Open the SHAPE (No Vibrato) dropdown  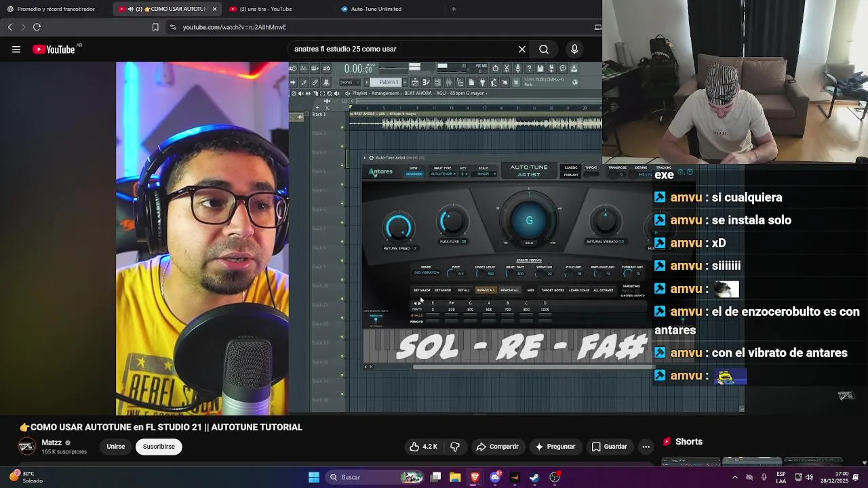(x=427, y=273)
